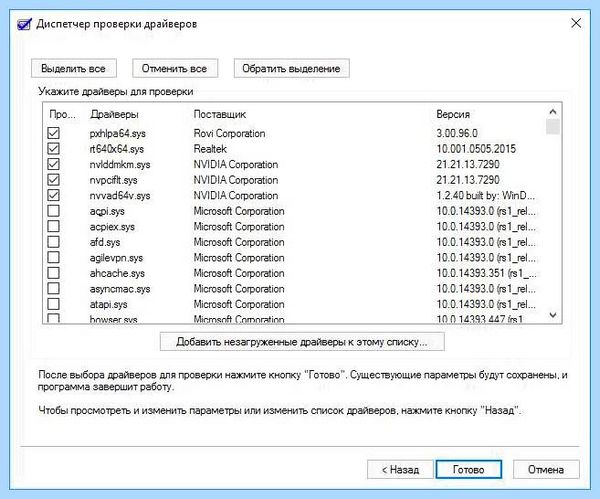Select the acpiex.sys driver name
Image resolution: width=600 pixels, height=499 pixels.
point(112,227)
